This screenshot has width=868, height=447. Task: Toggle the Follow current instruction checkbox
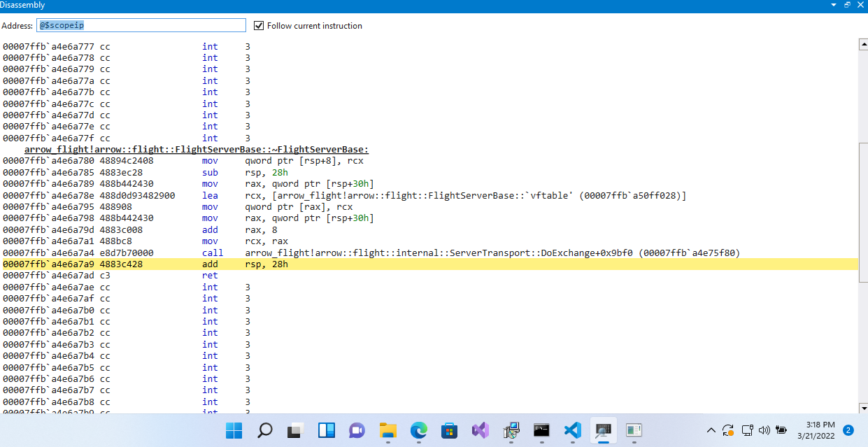coord(259,26)
